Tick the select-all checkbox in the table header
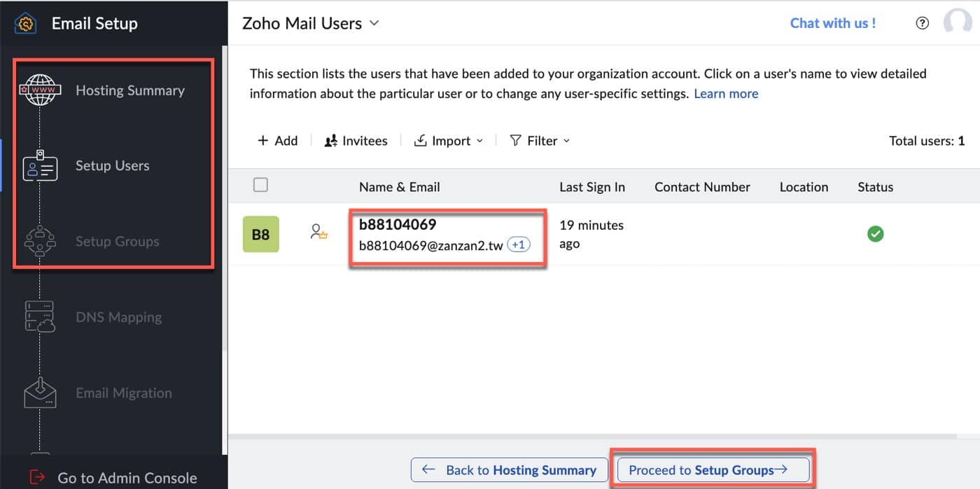This screenshot has height=489, width=980. (260, 185)
